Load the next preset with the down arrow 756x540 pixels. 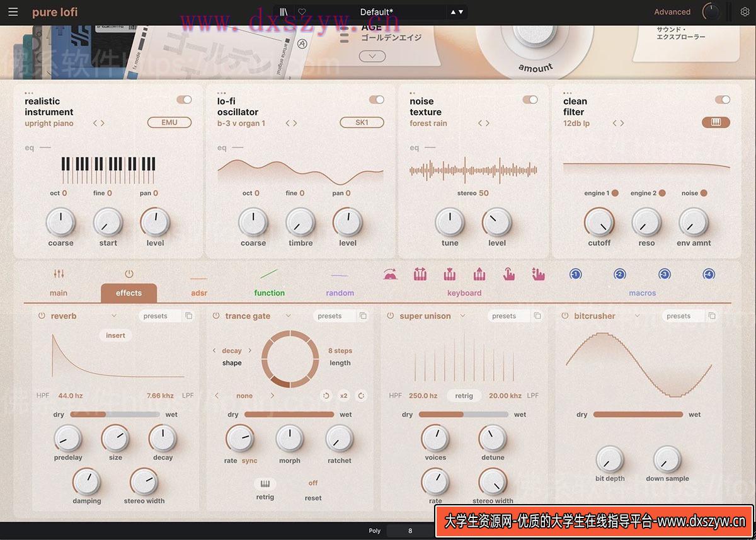[461, 12]
